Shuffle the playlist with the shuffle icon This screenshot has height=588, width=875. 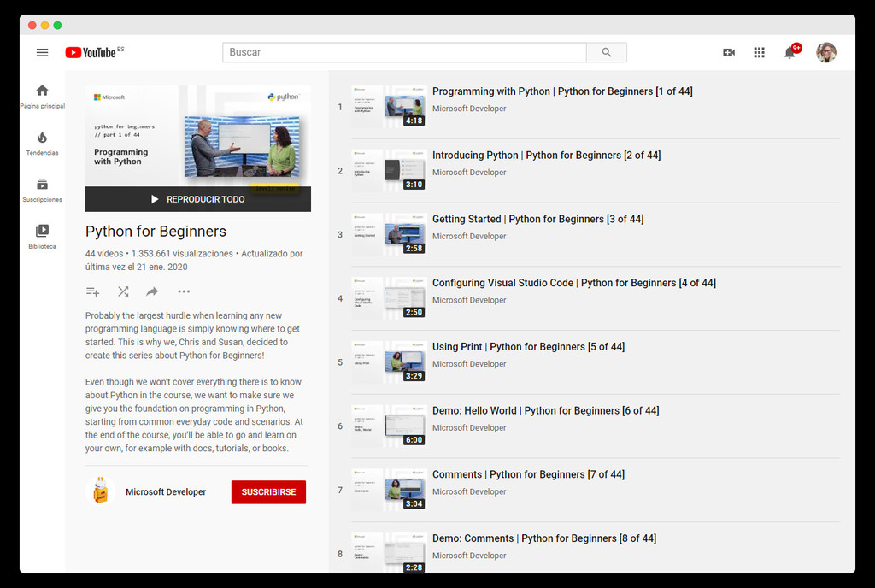[122, 291]
